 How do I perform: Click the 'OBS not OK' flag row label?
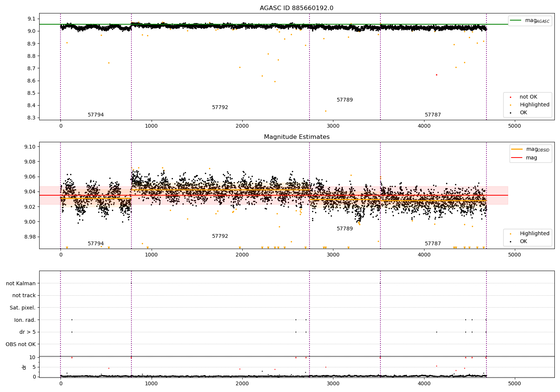[x=21, y=344]
